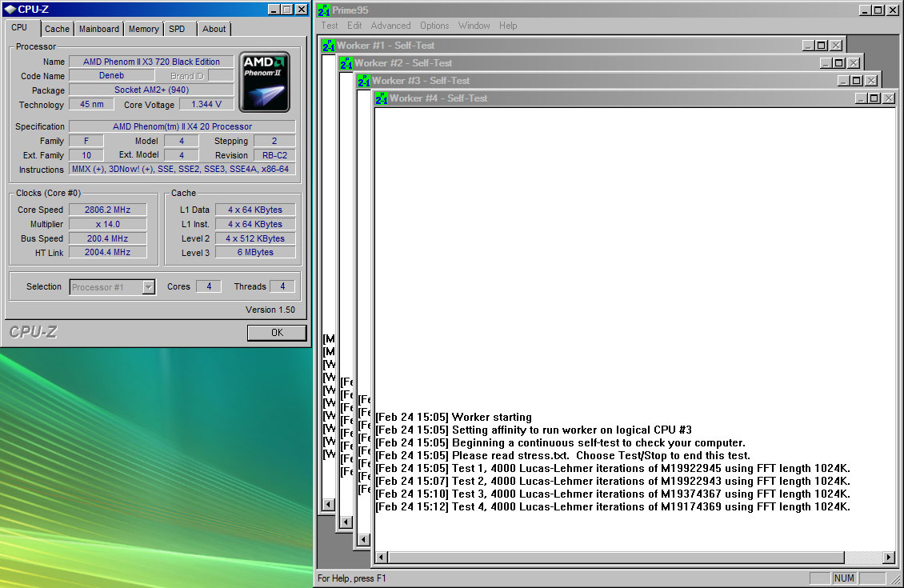Open the Options menu in Prime95
This screenshot has width=904, height=588.
pyautogui.click(x=434, y=26)
